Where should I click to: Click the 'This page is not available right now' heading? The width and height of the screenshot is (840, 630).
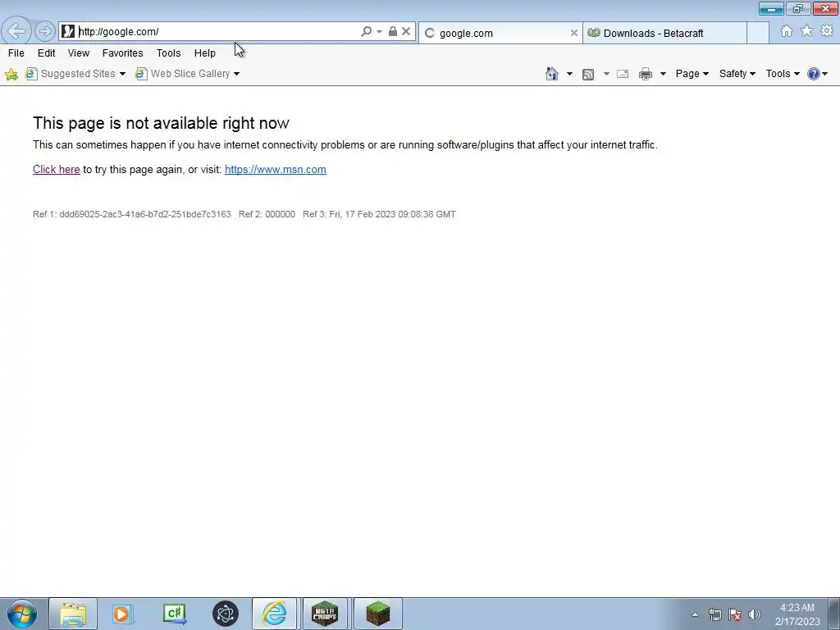coord(161,123)
